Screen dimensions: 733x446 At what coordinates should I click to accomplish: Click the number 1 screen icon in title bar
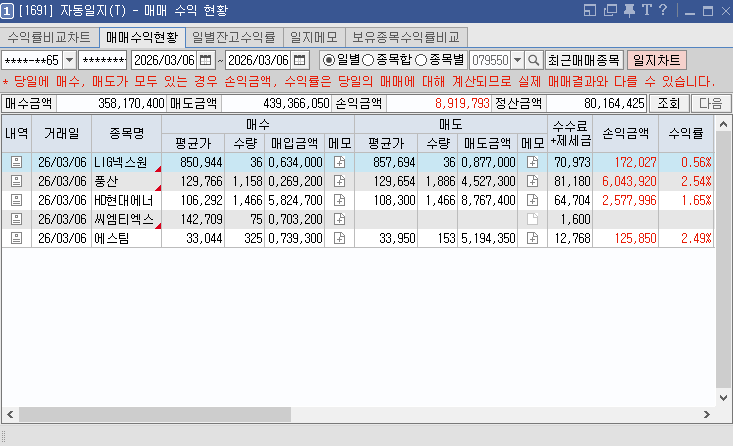coord(7,11)
